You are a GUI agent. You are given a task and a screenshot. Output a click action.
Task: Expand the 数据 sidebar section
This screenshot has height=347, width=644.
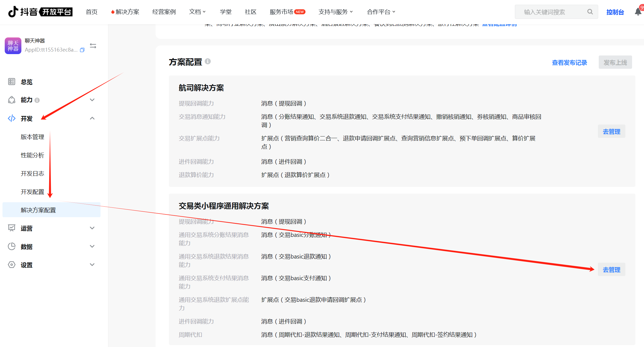pos(92,246)
